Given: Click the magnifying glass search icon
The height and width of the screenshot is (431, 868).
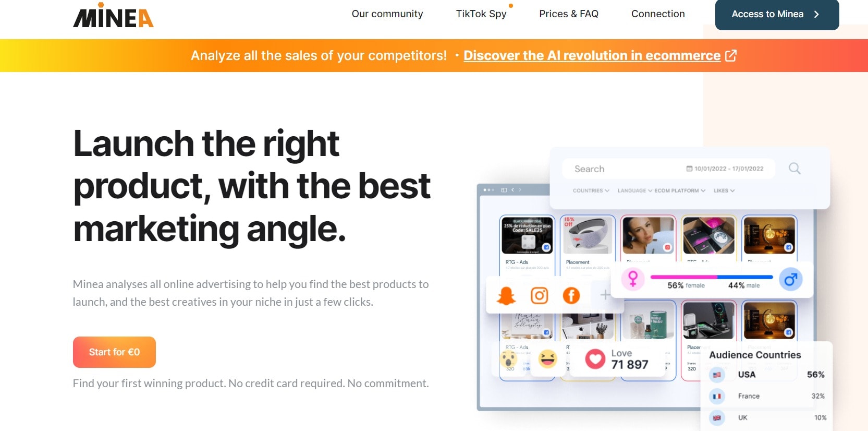Looking at the screenshot, I should point(794,168).
